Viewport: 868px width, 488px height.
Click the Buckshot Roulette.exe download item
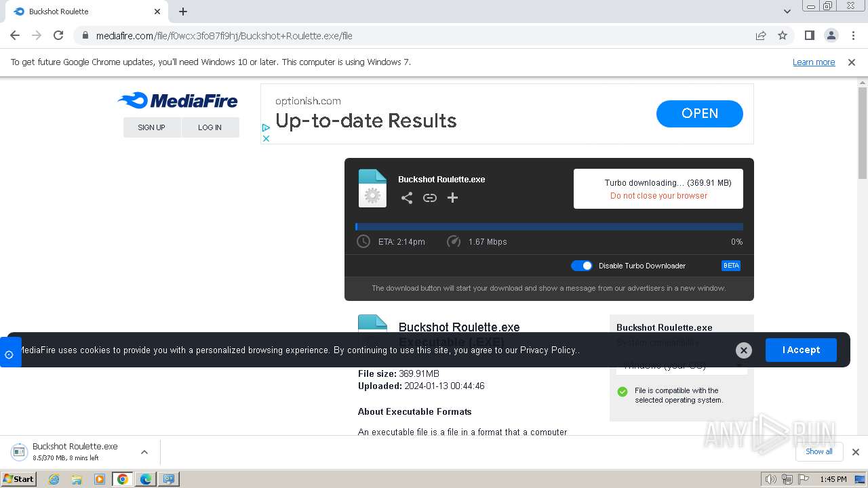[75, 452]
